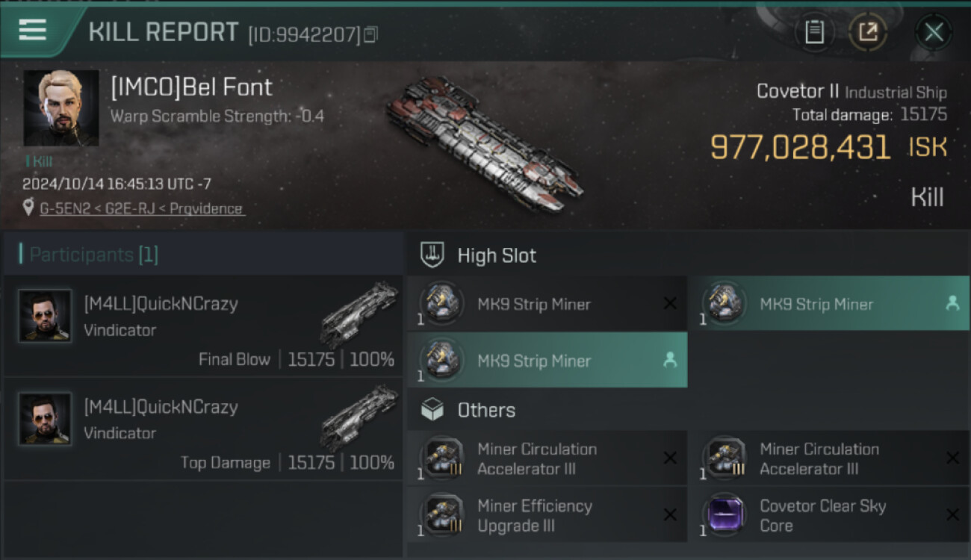Click the clipboard report icon
This screenshot has width=971, height=560.
coord(814,32)
